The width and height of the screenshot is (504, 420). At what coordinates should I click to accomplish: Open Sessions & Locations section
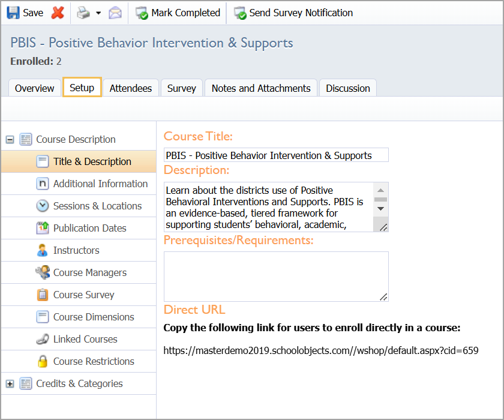(79, 206)
